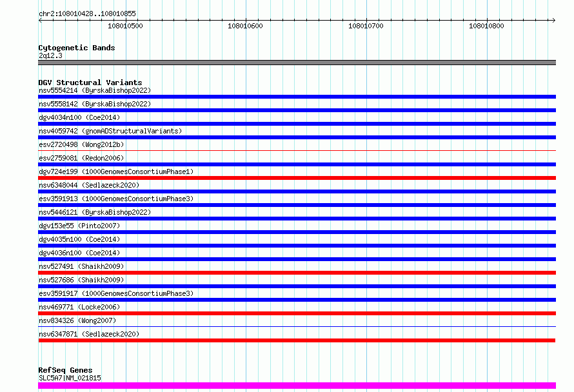Viewport: 574px width, 392px height.
Task: Click the red bar under nsv527491
Action: click(297, 273)
